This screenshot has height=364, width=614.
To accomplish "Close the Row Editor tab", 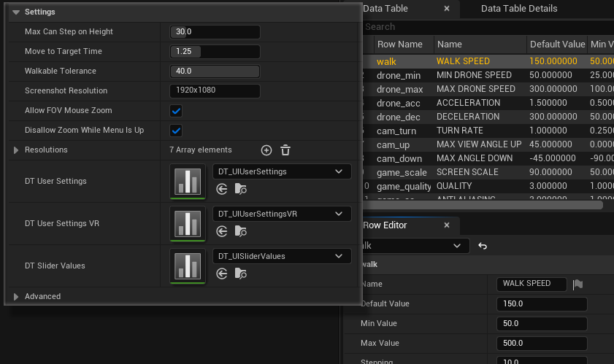I will (446, 225).
